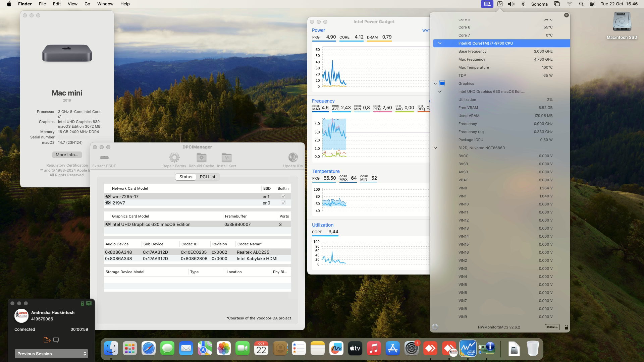This screenshot has height=362, width=644.
Task: Click Update IDs globe icon in DPCIManager
Action: (x=293, y=157)
